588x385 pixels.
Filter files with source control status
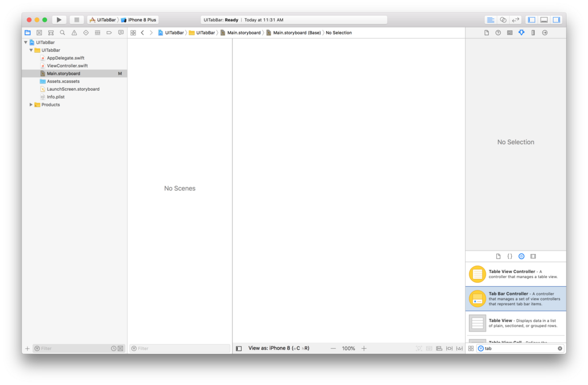point(121,349)
